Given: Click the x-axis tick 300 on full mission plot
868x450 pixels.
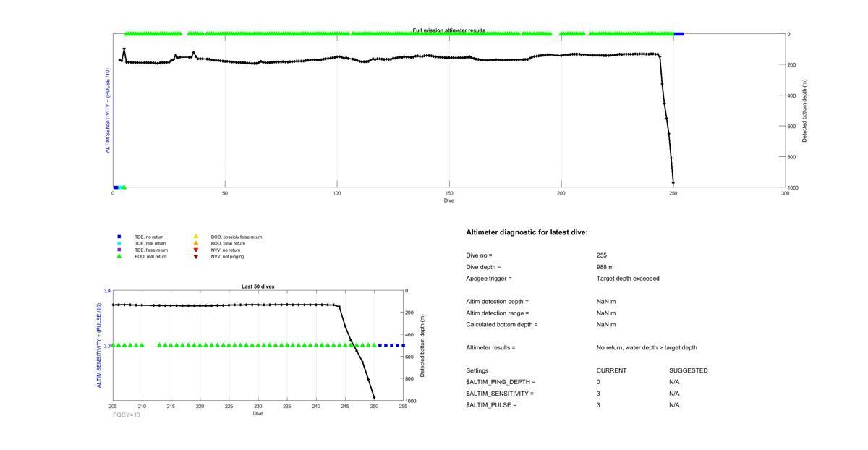Looking at the screenshot, I should tap(786, 193).
